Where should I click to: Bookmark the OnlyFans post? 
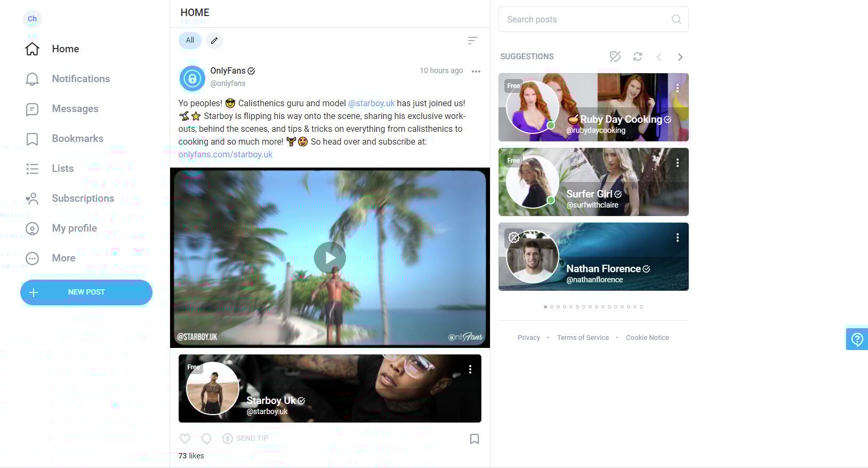[474, 439]
